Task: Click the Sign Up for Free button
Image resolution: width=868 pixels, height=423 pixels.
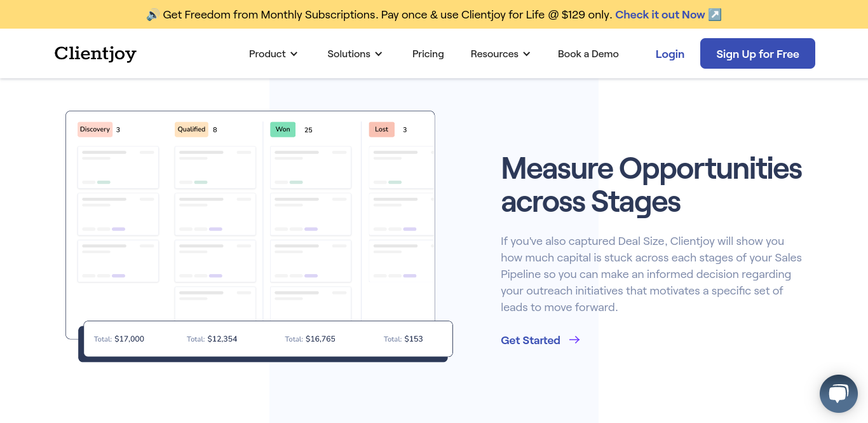Action: (x=757, y=53)
